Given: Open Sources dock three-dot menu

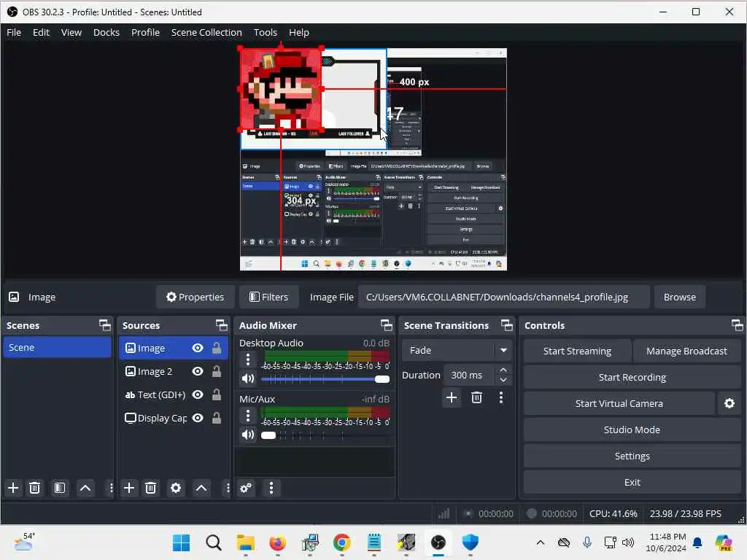Looking at the screenshot, I should [228, 488].
